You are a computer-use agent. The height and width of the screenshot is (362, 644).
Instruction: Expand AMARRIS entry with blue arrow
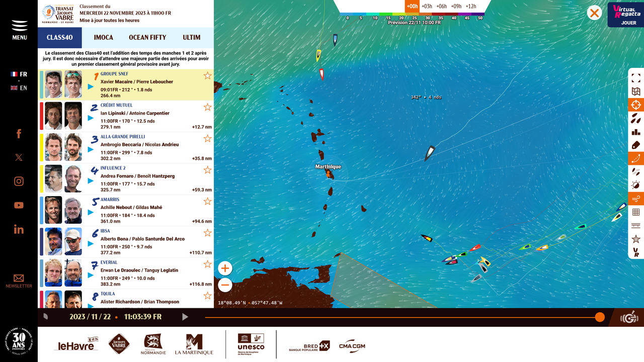(91, 212)
